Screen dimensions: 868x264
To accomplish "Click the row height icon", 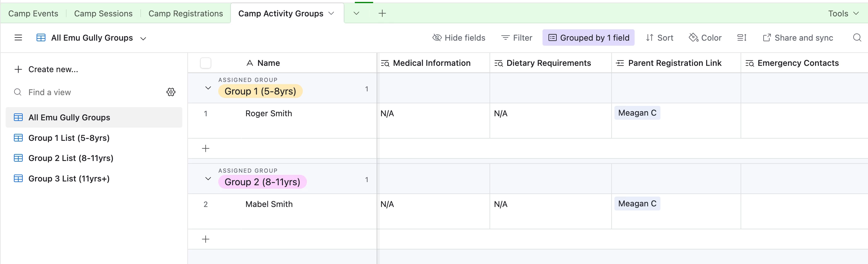I will click(x=742, y=38).
